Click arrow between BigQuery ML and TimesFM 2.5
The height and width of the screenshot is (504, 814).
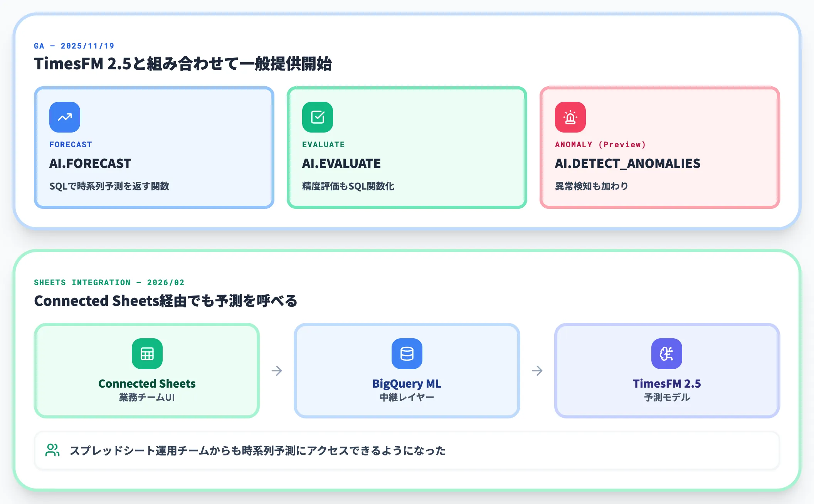tap(537, 371)
